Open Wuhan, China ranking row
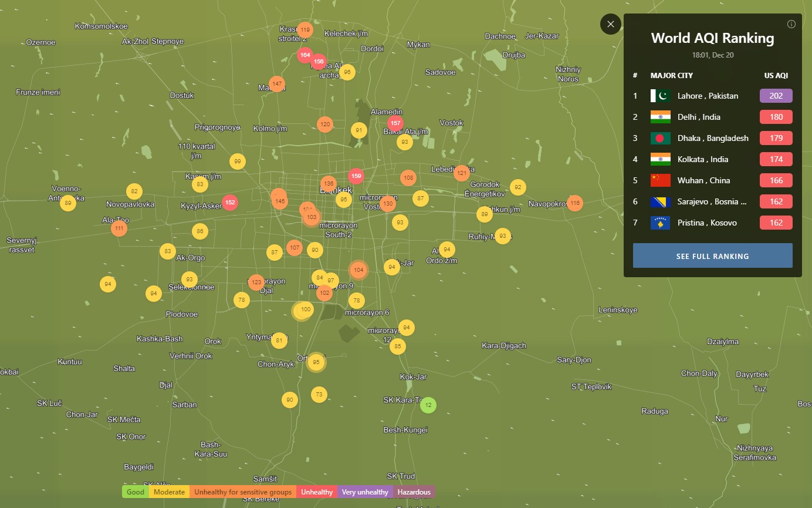The height and width of the screenshot is (508, 812). 703,180
